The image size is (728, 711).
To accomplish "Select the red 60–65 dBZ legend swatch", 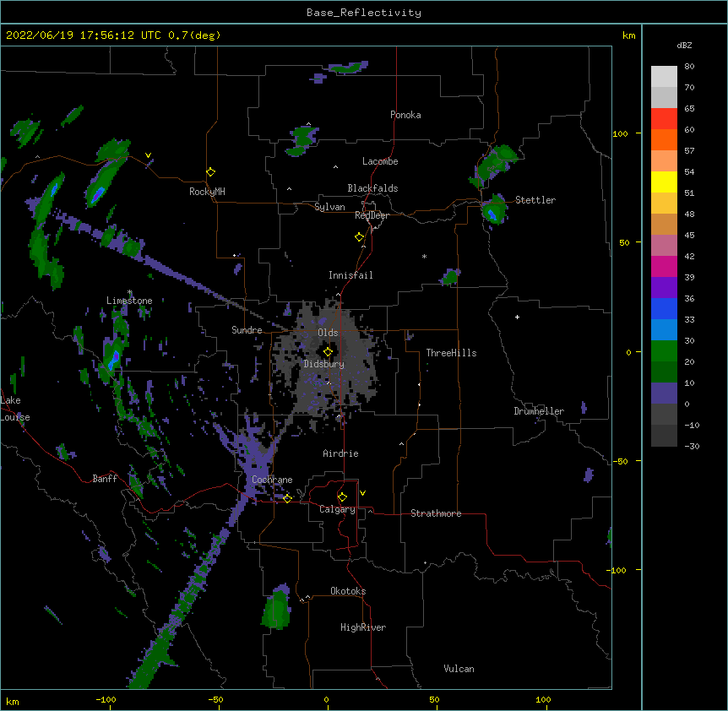I will pyautogui.click(x=664, y=119).
